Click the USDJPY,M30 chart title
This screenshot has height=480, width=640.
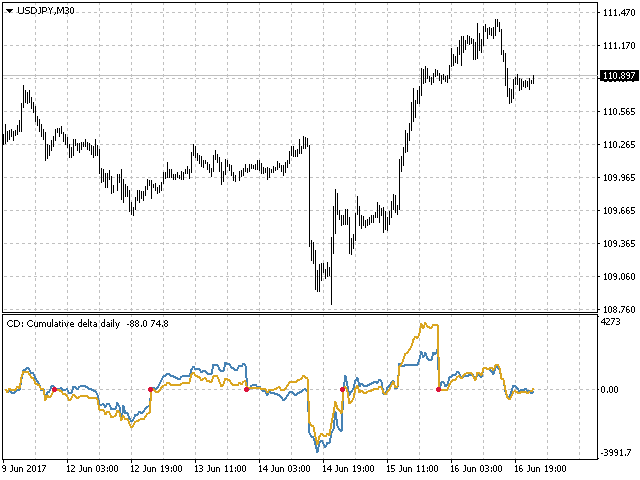coord(45,11)
